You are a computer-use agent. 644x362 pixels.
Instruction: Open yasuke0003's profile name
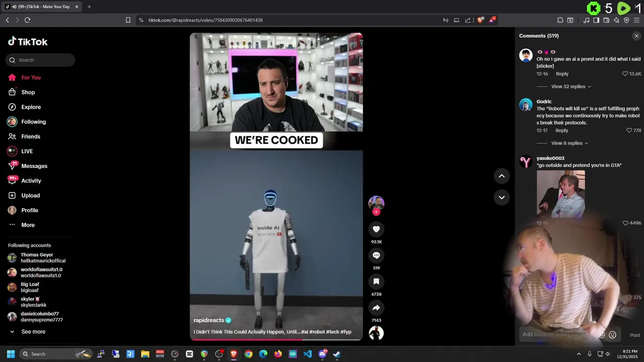point(550,158)
